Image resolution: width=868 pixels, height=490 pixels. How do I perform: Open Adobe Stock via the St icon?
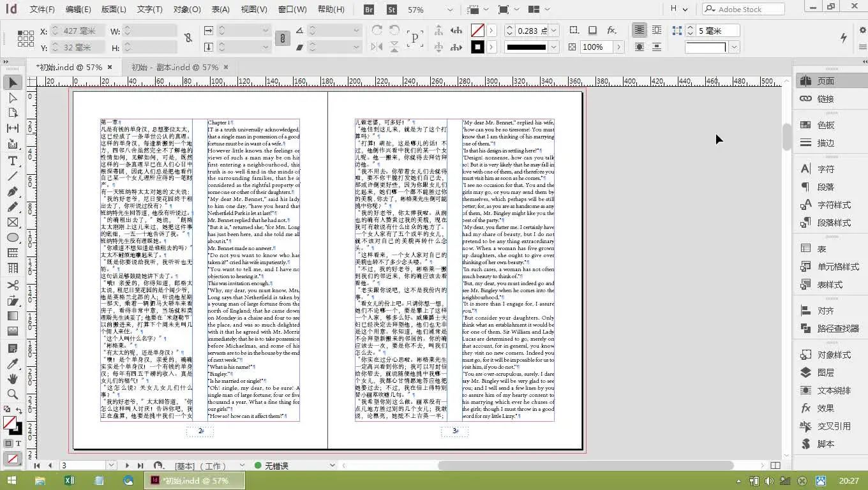click(392, 10)
